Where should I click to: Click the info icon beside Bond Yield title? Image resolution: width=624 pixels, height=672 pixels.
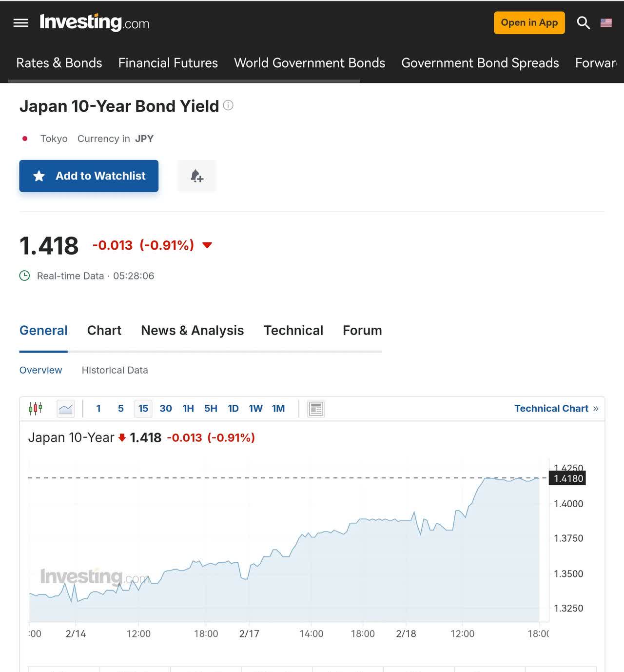pos(228,105)
